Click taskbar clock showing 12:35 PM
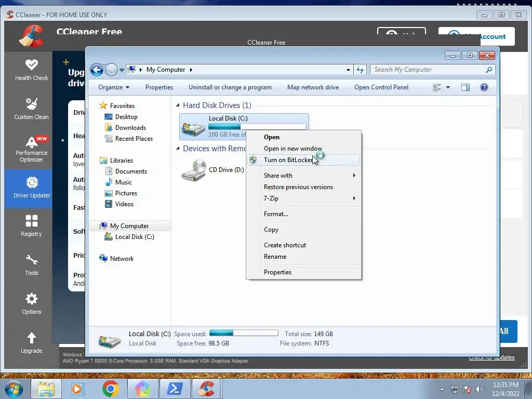Image resolution: width=532 pixels, height=399 pixels. pos(506,385)
